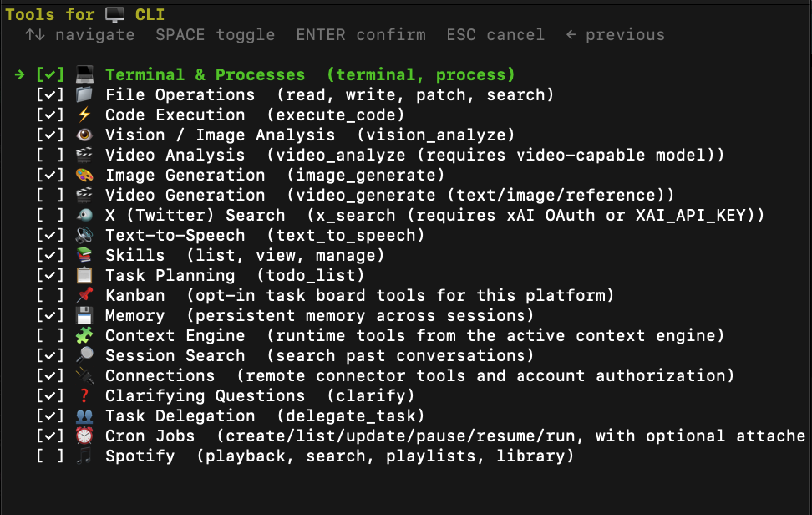Click the clapperboard icon beside Video Analysis

(84, 155)
